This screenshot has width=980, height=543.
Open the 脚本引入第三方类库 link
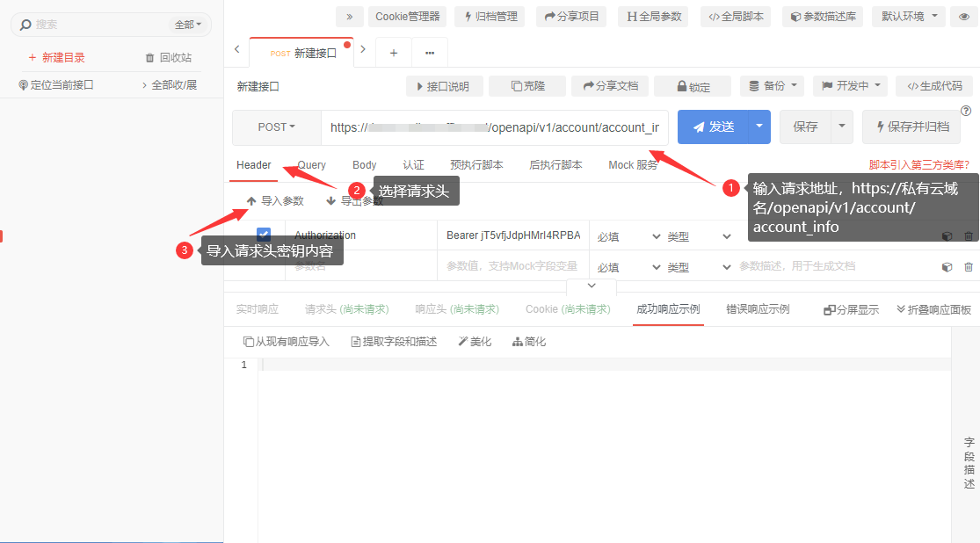[x=918, y=165]
